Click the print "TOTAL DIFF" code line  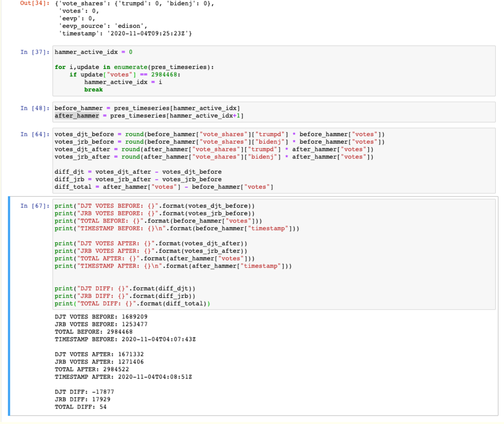coord(132,304)
